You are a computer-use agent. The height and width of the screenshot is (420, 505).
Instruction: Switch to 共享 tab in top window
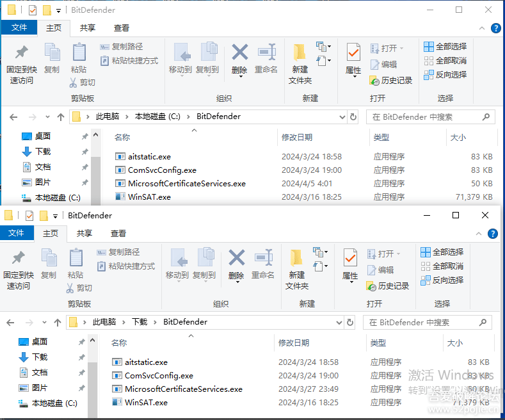[x=88, y=28]
